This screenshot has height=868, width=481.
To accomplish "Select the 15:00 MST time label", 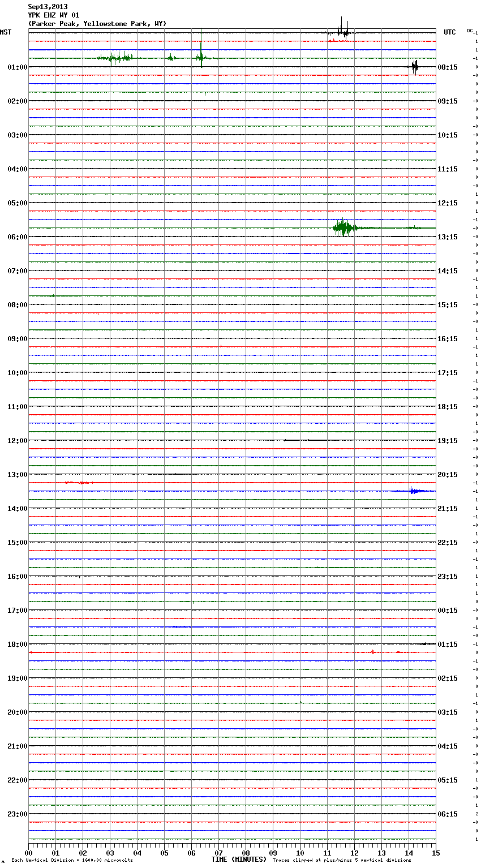I will pos(17,543).
